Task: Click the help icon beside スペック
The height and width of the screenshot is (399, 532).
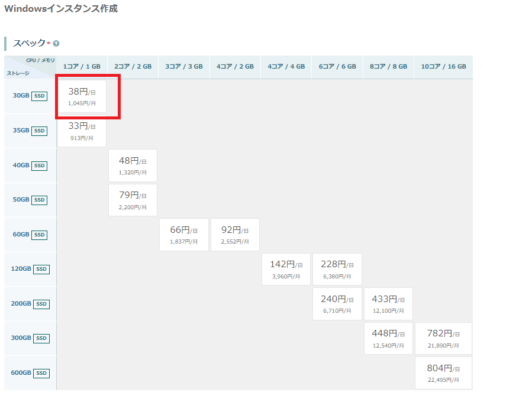Action: pos(56,44)
